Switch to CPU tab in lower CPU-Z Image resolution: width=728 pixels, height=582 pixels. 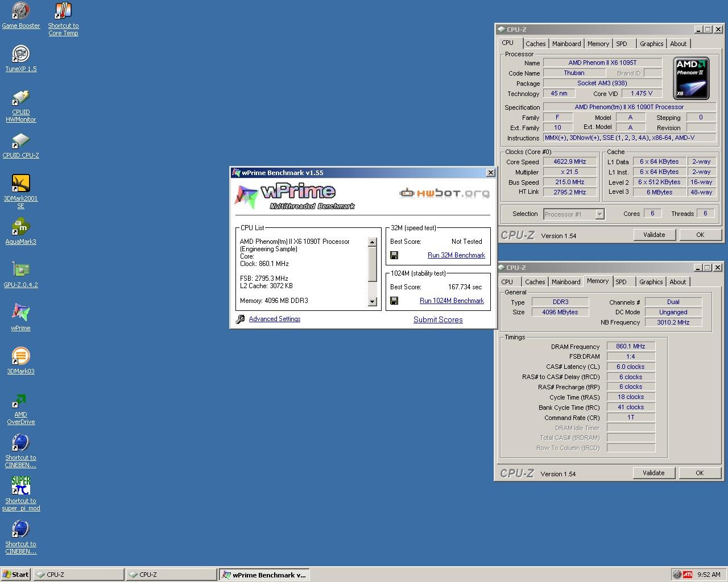507,282
